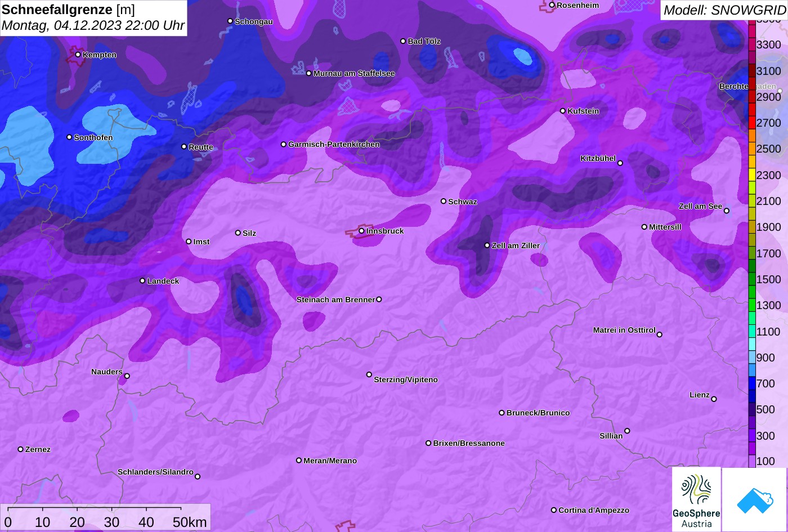Click the Rosenheim location dot
The height and width of the screenshot is (532, 788).
(x=552, y=5)
